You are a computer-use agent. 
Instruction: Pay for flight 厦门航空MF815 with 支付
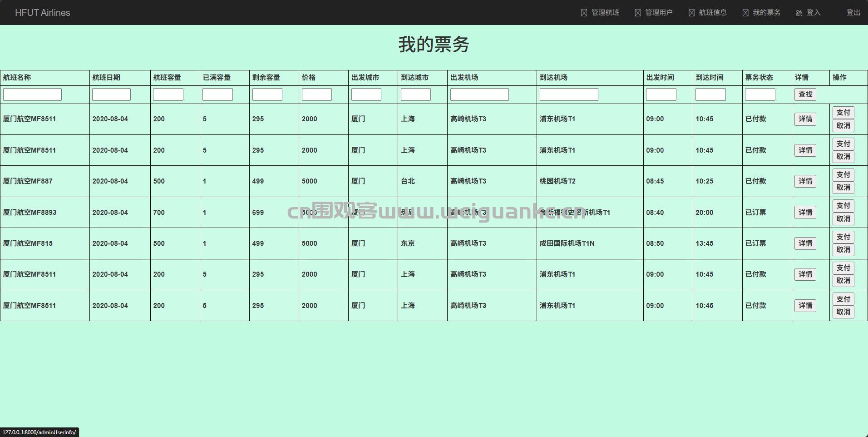click(843, 237)
